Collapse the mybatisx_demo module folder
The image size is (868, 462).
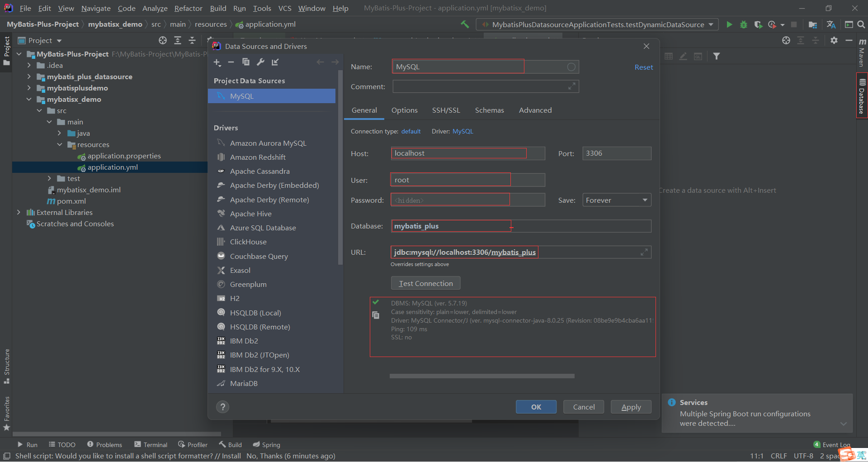click(29, 99)
